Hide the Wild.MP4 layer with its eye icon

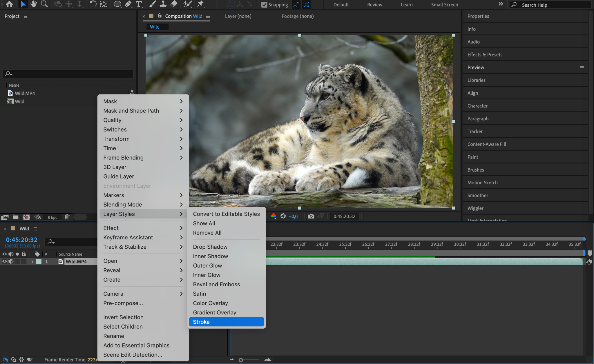click(4, 261)
